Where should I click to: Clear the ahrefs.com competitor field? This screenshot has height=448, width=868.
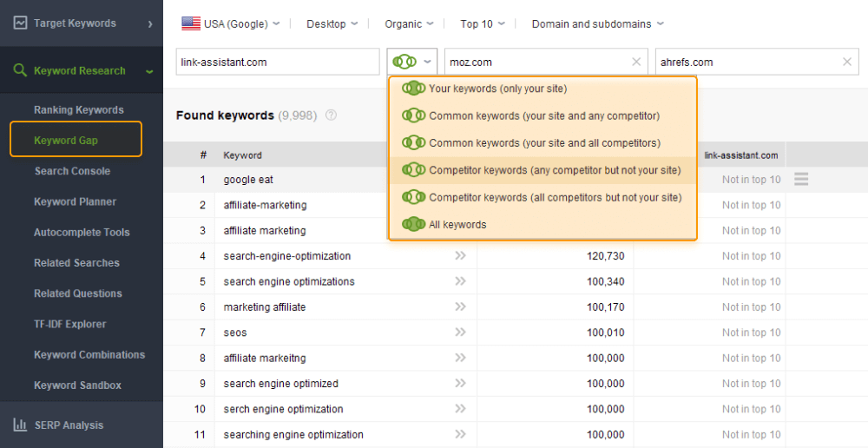847,62
